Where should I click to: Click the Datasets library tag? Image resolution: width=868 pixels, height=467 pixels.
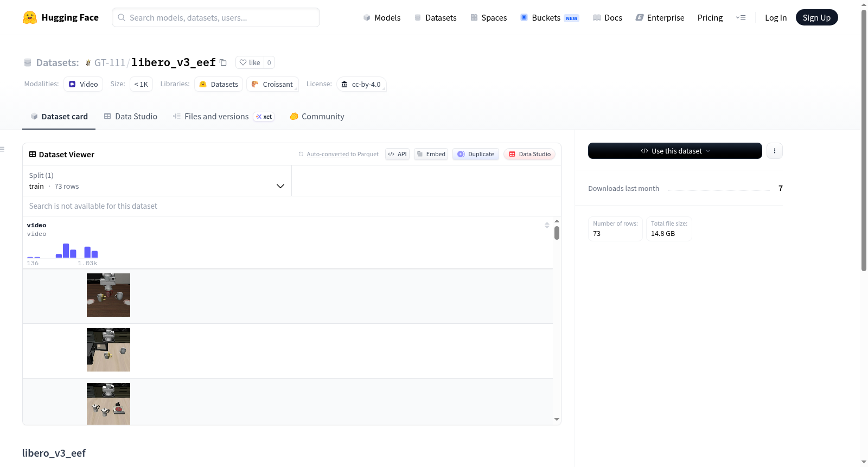point(219,84)
